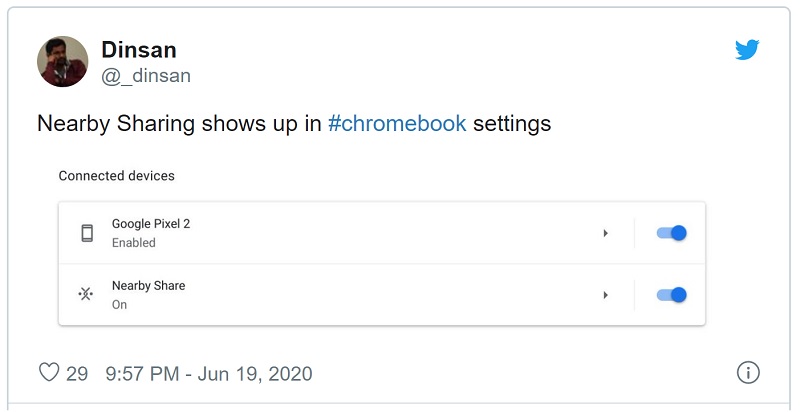Open the 9:57 PM - Jun 19, 2020 timestamp
This screenshot has height=412, width=800.
tap(208, 374)
